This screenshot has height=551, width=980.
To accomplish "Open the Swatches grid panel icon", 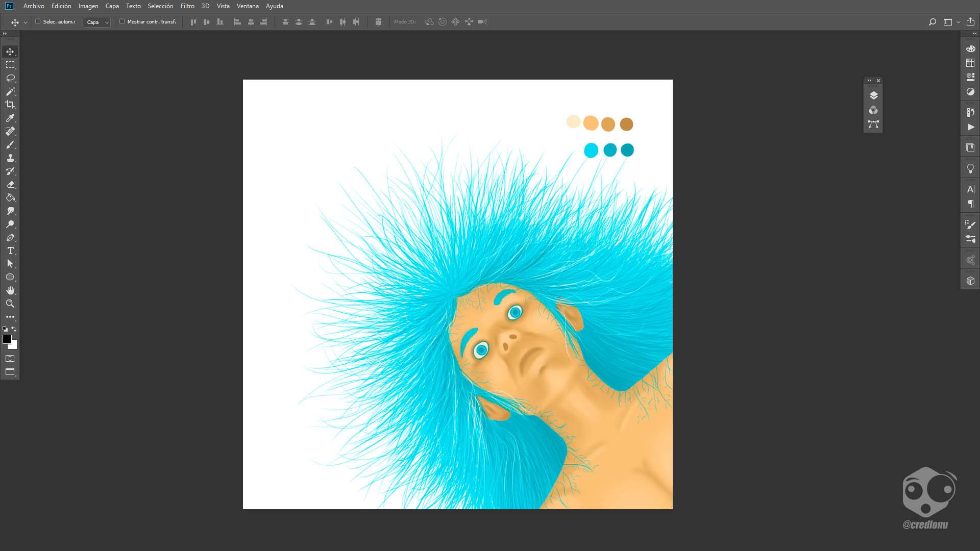I will (970, 62).
